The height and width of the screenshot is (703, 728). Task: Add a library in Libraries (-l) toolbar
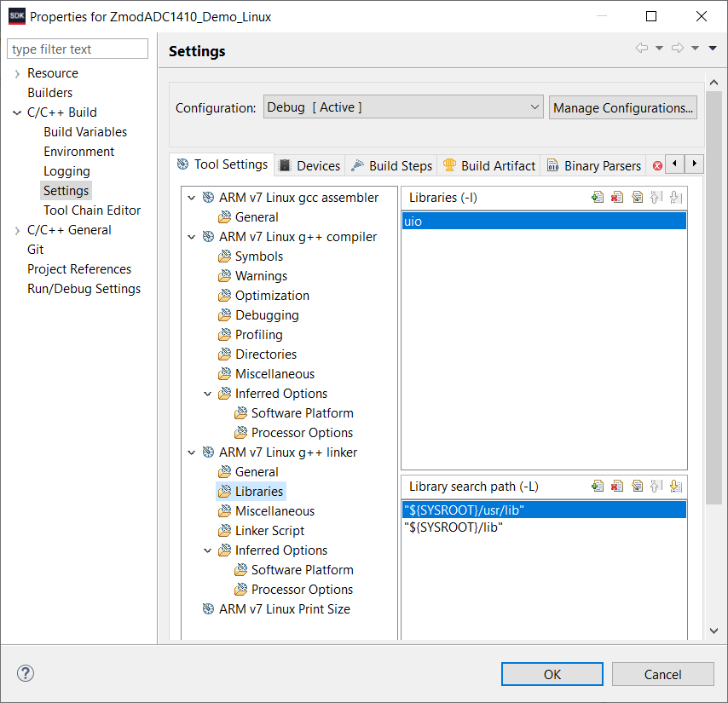[598, 198]
